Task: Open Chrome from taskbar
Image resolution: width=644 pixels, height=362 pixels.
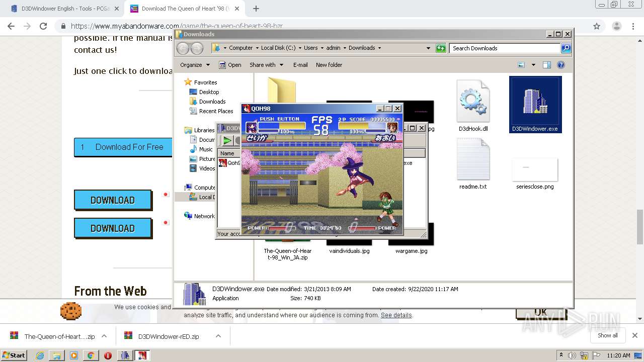Action: (x=91, y=355)
